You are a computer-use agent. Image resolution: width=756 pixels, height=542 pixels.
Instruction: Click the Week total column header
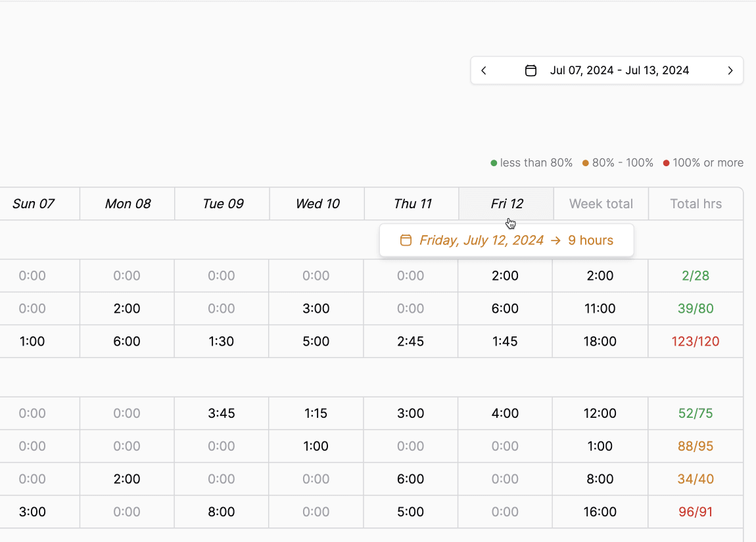(601, 204)
